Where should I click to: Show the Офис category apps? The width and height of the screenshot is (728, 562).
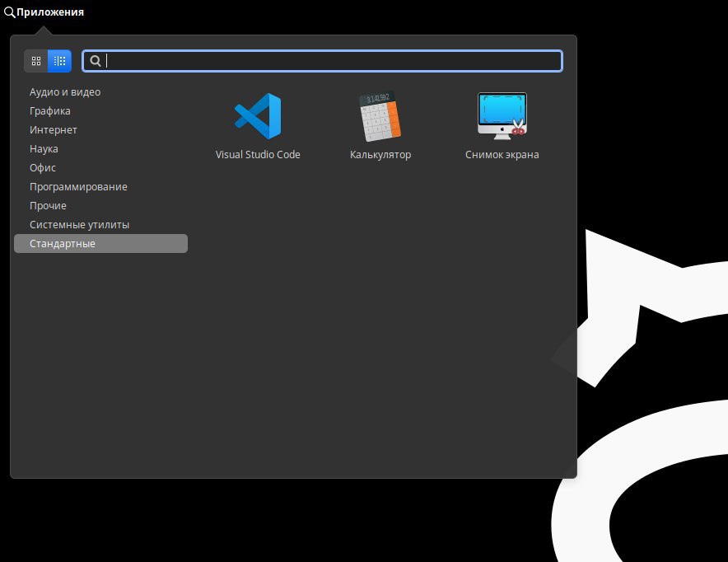point(100,167)
